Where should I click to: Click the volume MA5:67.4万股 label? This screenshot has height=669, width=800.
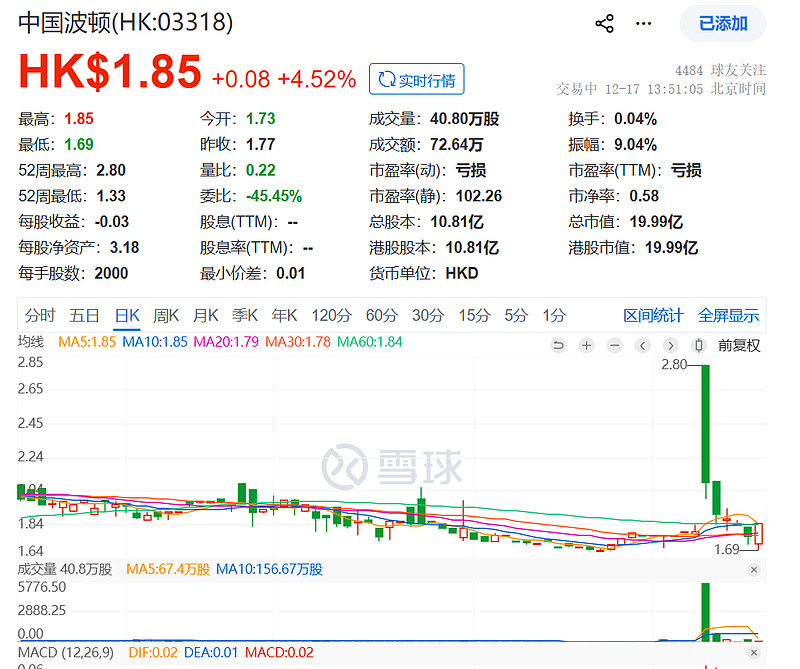point(168,569)
